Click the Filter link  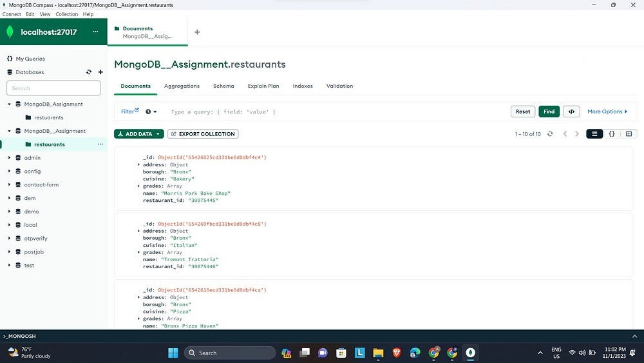(130, 111)
